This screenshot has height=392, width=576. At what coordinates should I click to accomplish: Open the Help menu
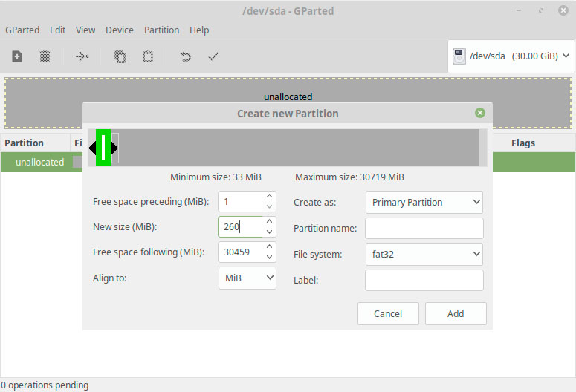(x=199, y=30)
